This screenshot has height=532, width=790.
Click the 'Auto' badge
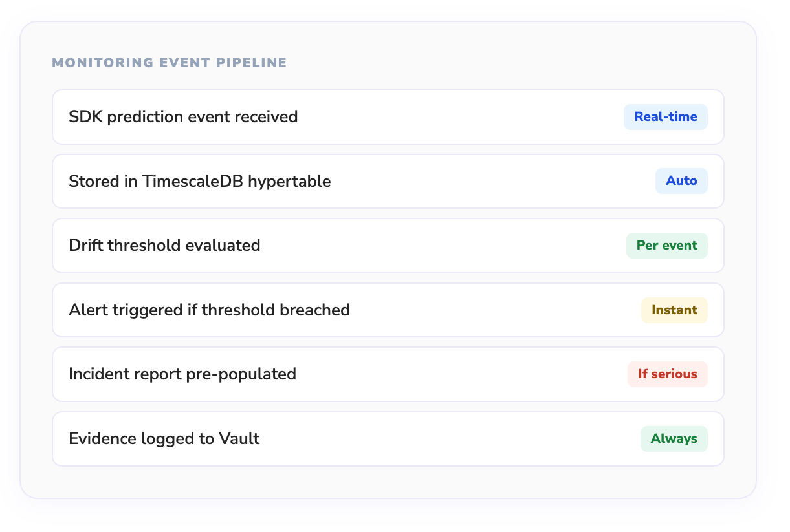tap(681, 181)
